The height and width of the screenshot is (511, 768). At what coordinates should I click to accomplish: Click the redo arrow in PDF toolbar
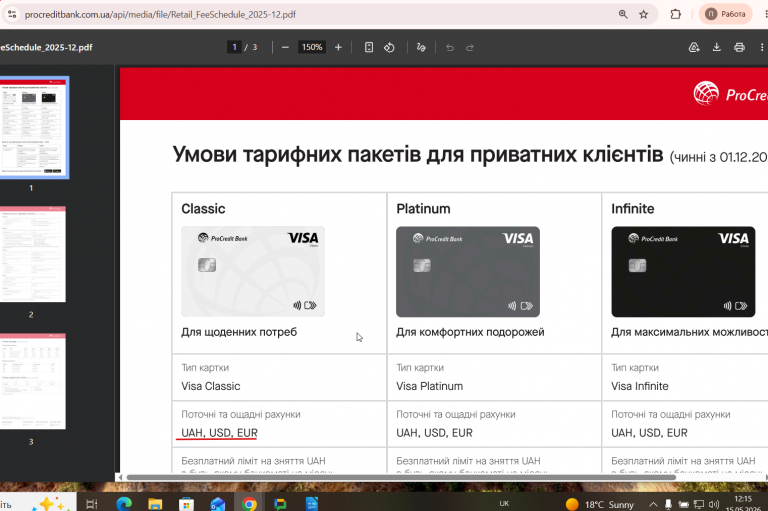pyautogui.click(x=470, y=48)
